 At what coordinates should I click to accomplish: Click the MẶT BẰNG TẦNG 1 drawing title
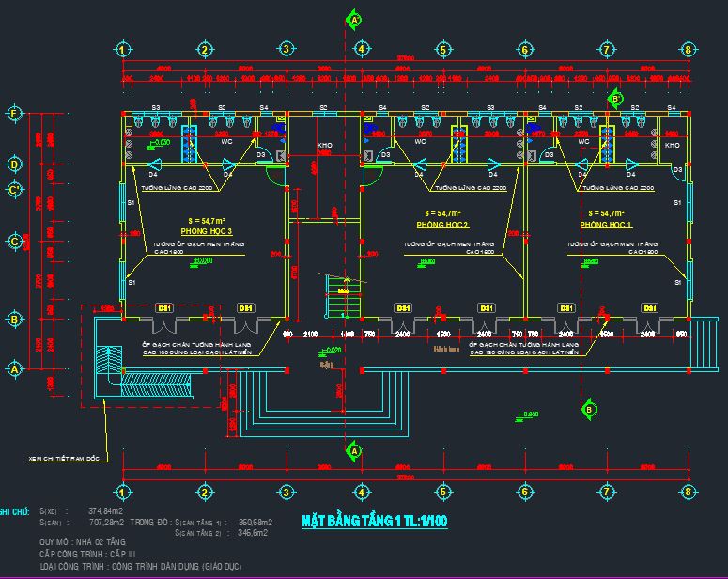[374, 522]
